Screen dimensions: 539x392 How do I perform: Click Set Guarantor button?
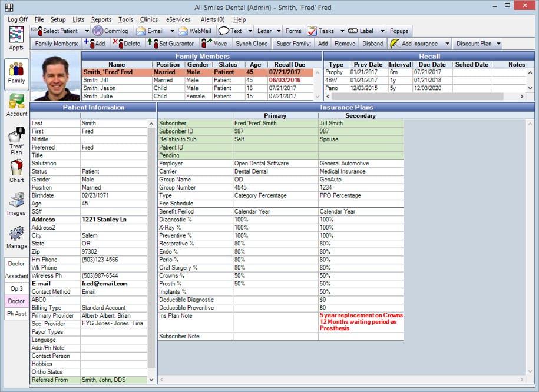click(170, 44)
